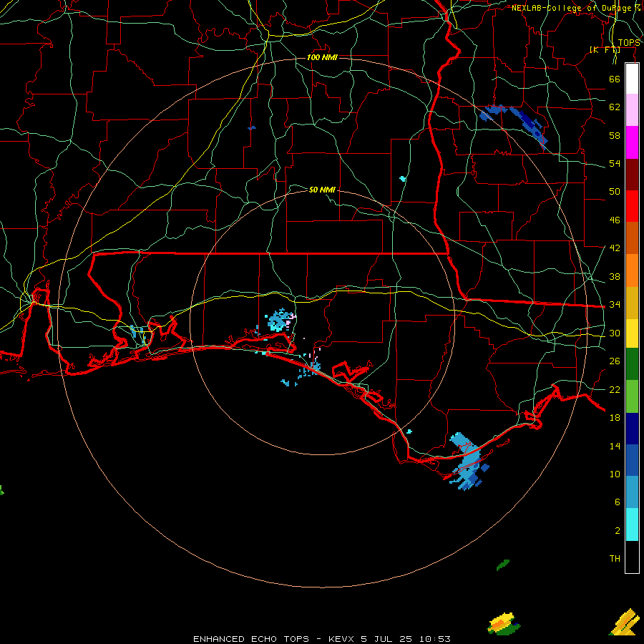
Task: Pick the light green legend swatch
Action: [x=632, y=396]
